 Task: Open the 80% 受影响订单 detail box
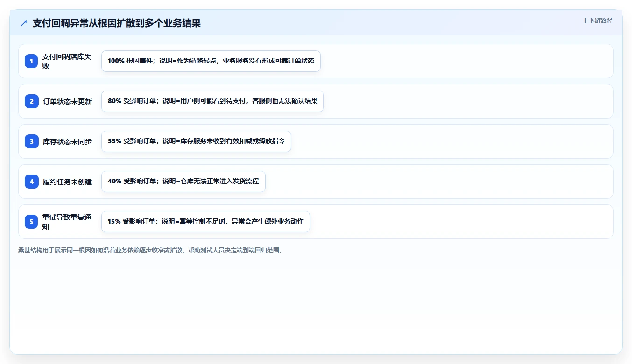pyautogui.click(x=212, y=101)
